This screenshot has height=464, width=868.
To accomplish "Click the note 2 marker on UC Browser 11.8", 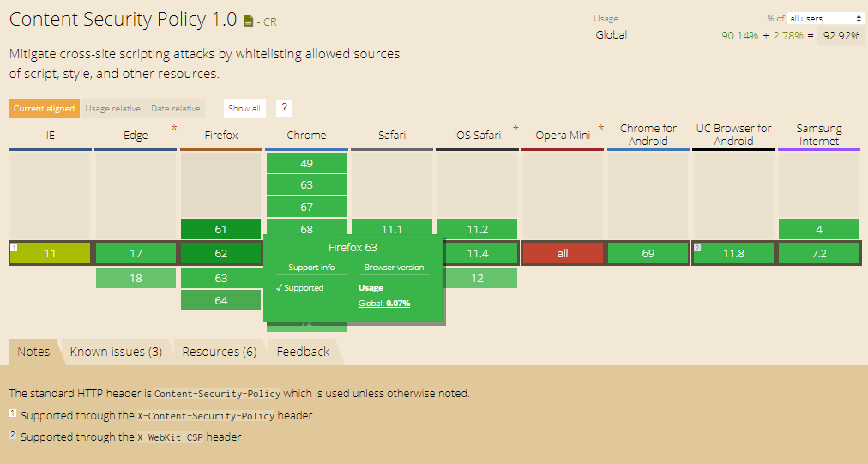I will pos(697,248).
